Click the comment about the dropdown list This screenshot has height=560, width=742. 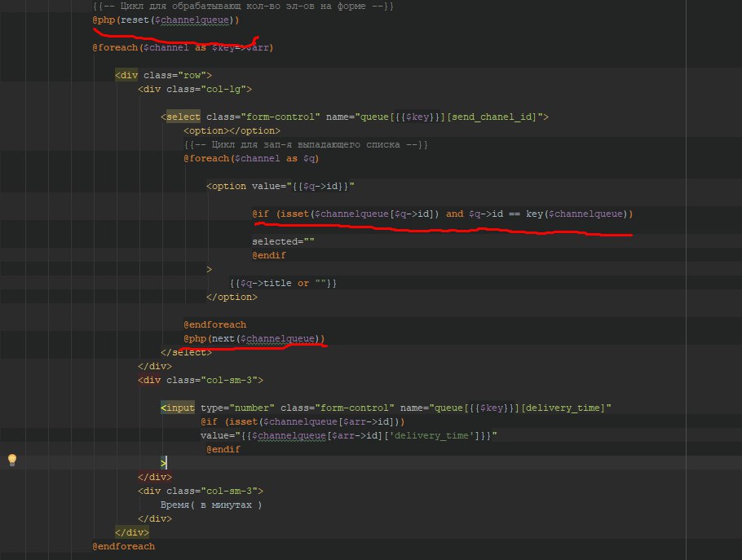[306, 144]
